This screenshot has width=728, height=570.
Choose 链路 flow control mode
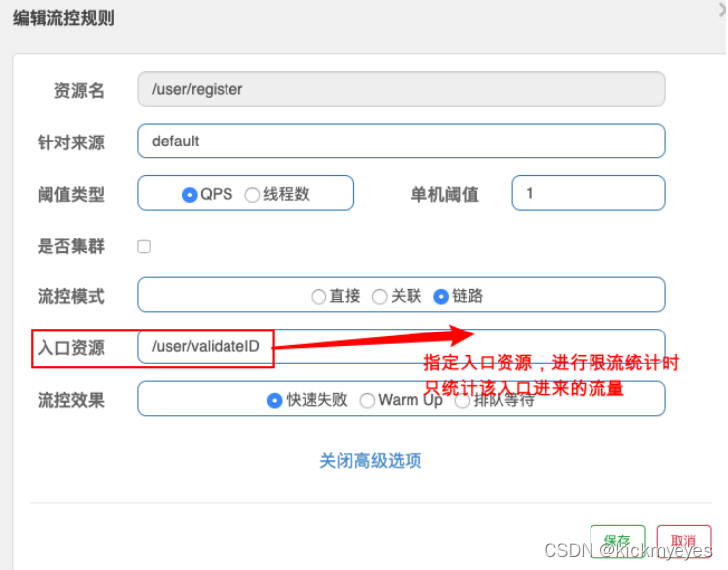pyautogui.click(x=440, y=296)
